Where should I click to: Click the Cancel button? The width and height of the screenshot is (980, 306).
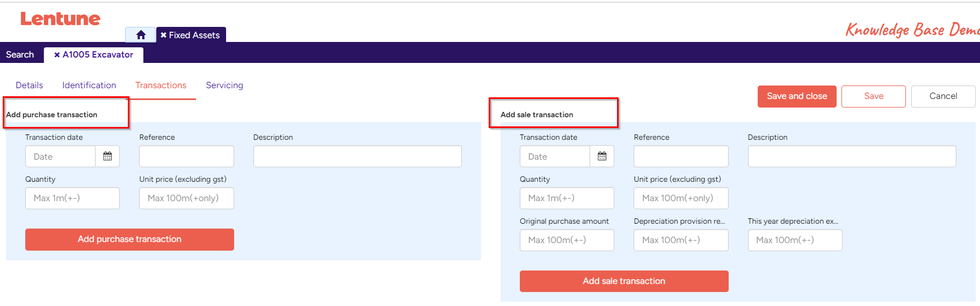tap(943, 96)
